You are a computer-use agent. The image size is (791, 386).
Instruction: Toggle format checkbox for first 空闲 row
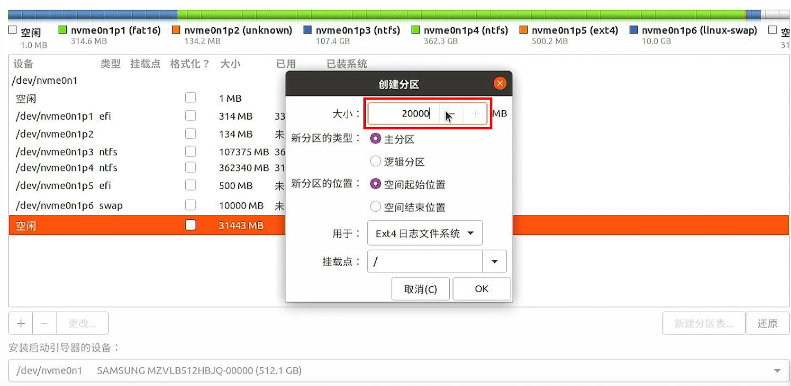tap(190, 98)
